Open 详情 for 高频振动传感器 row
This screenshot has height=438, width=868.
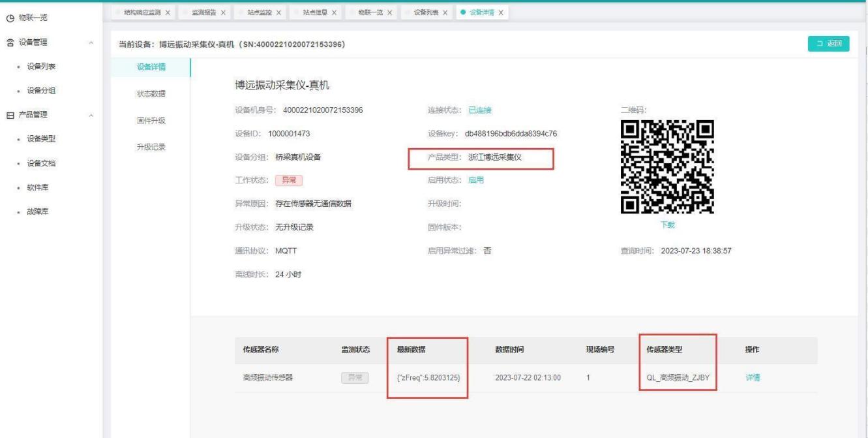pos(752,377)
